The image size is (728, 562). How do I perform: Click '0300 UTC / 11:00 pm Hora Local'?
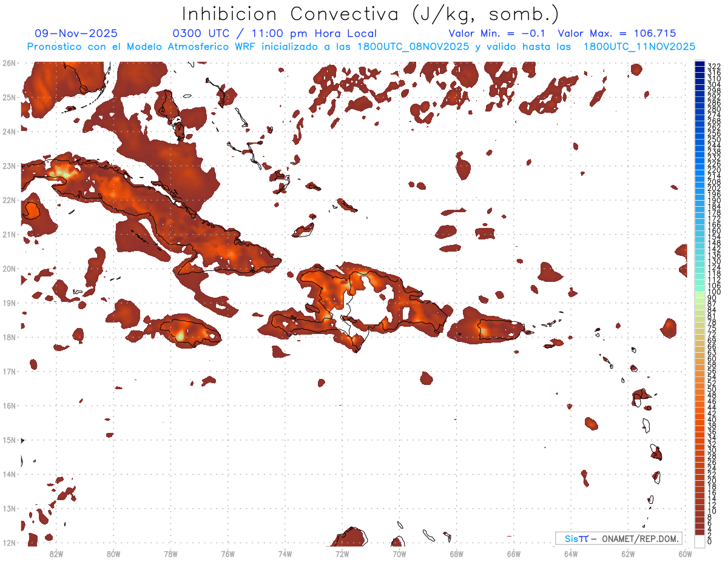pos(275,33)
